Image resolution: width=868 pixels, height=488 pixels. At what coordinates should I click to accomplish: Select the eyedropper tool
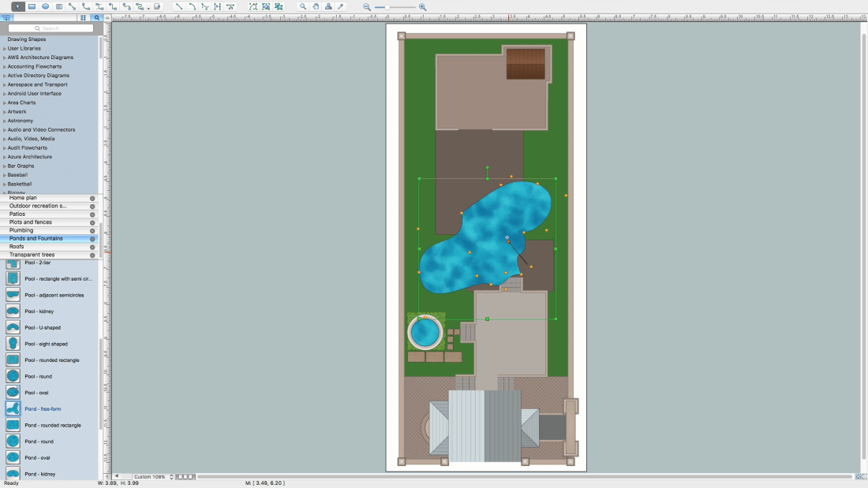tap(341, 6)
